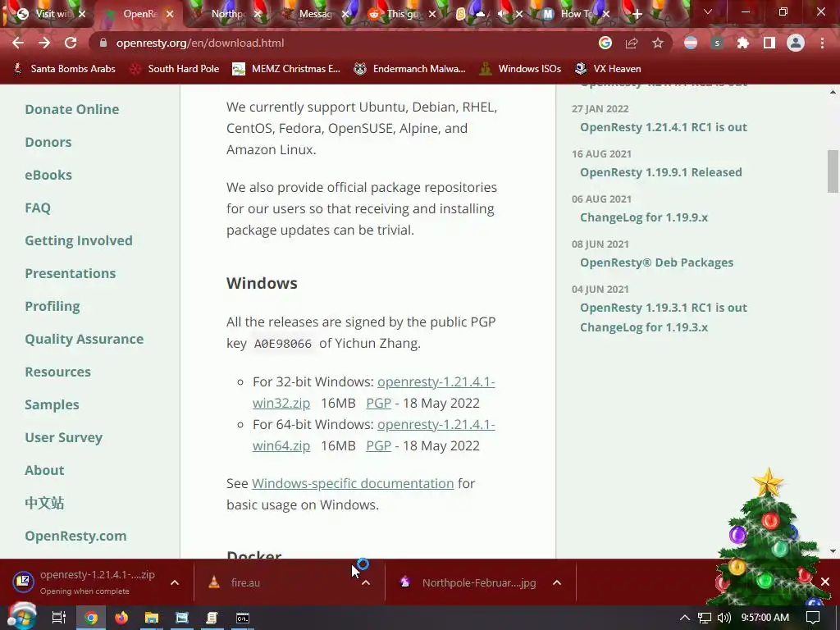Open Getting Involved sidebar link
Screen dimensions: 840x630
pyautogui.click(x=79, y=240)
